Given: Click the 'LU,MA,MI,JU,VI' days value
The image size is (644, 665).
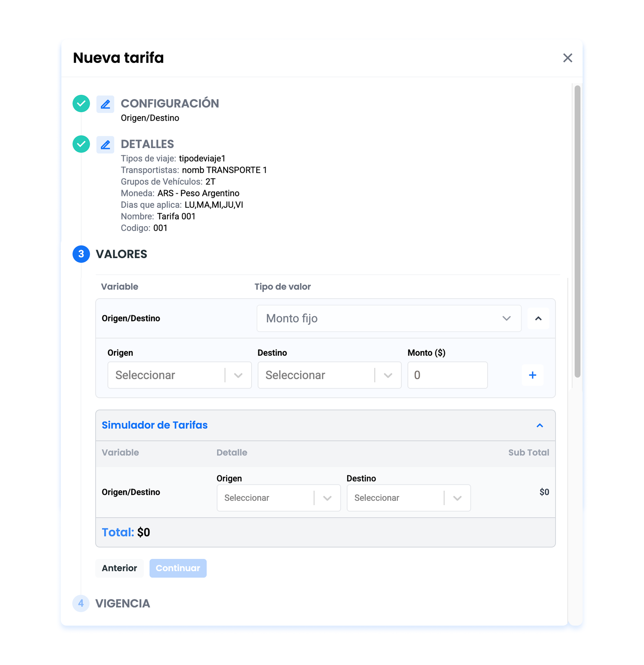Looking at the screenshot, I should [x=214, y=205].
